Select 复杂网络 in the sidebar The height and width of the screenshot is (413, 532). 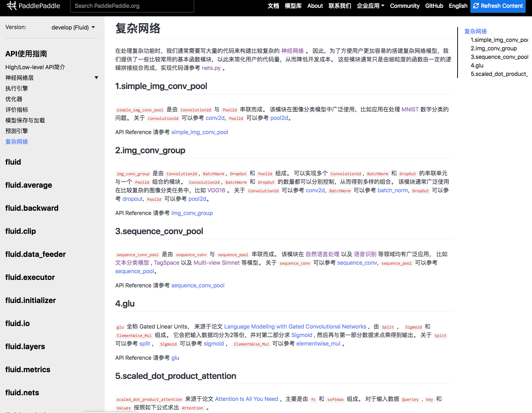pos(17,142)
